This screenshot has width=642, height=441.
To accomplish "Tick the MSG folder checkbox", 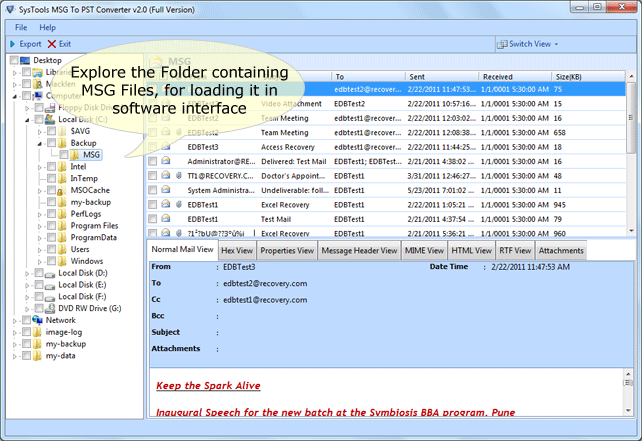I will (63, 155).
